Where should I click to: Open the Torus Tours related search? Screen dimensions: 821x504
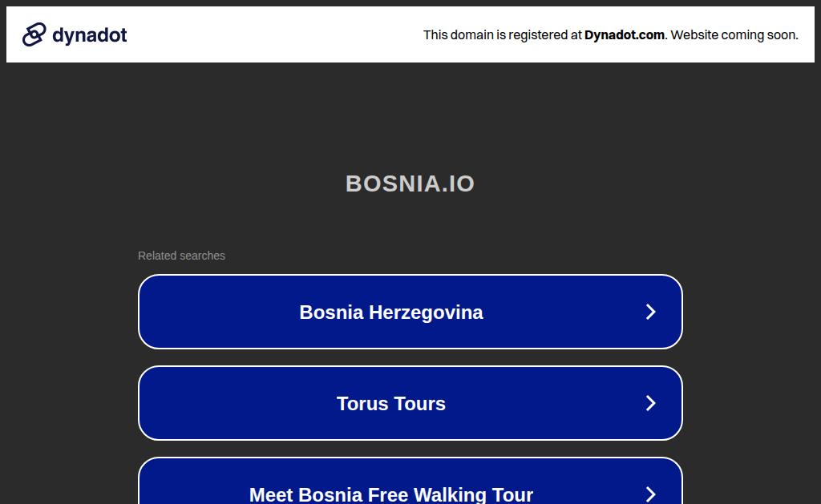(410, 403)
